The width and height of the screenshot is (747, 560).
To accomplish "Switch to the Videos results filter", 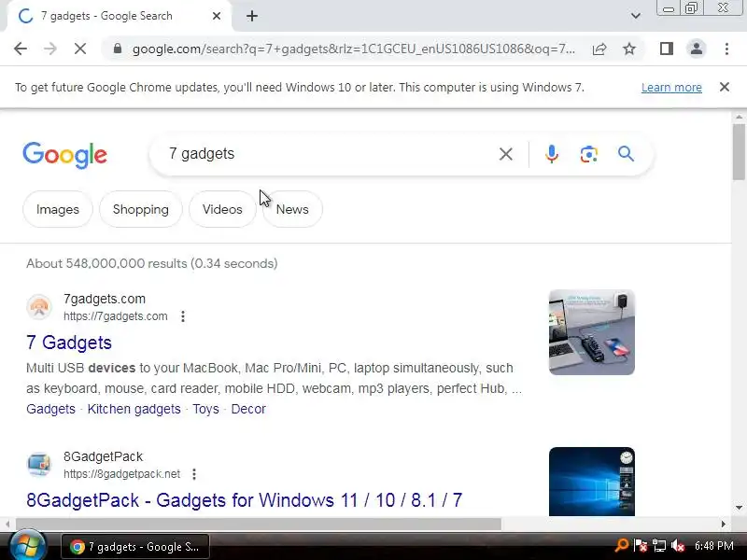I will 222,209.
